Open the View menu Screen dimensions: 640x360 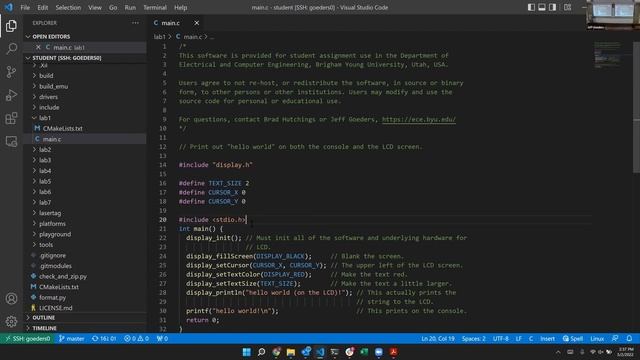pos(95,7)
